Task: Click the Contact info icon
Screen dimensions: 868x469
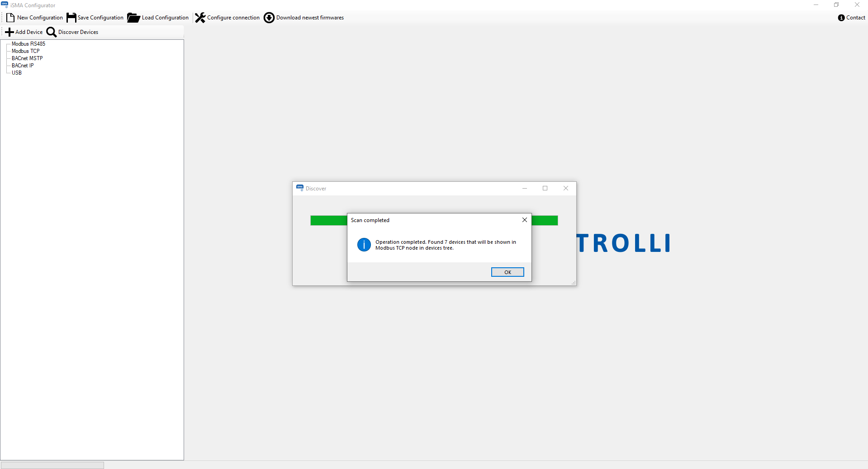Action: pyautogui.click(x=841, y=18)
